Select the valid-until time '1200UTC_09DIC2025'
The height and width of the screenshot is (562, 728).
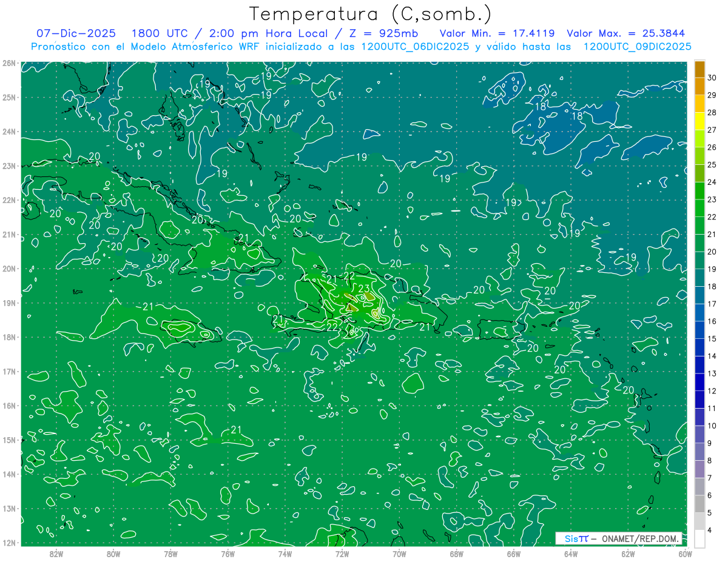coord(637,47)
